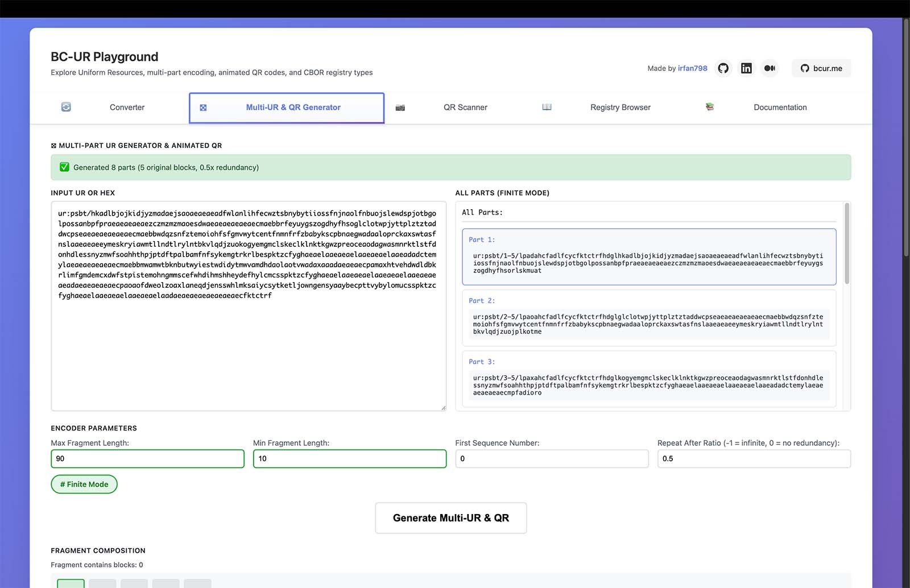The height and width of the screenshot is (588, 910).
Task: Open the LinkedIn profile icon
Action: [746, 68]
